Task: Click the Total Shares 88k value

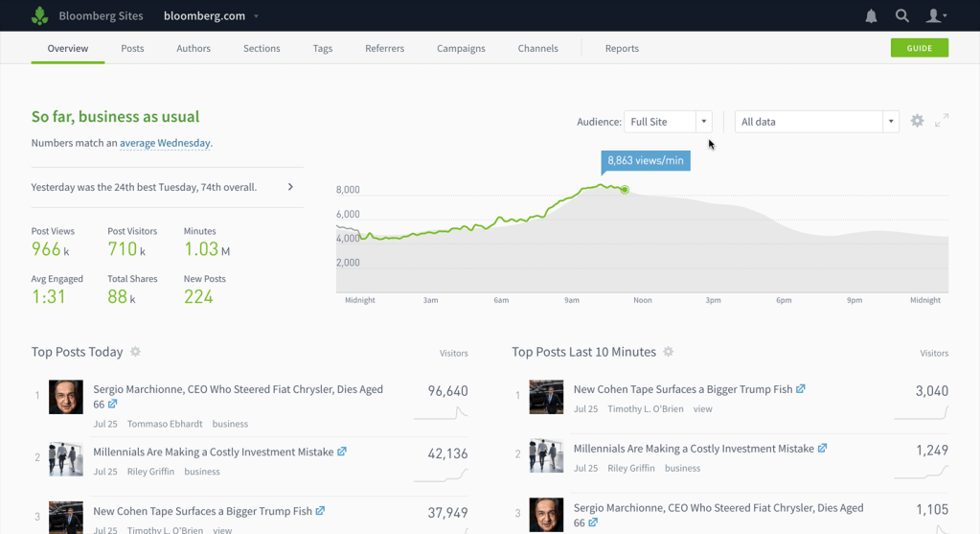Action: tap(122, 296)
